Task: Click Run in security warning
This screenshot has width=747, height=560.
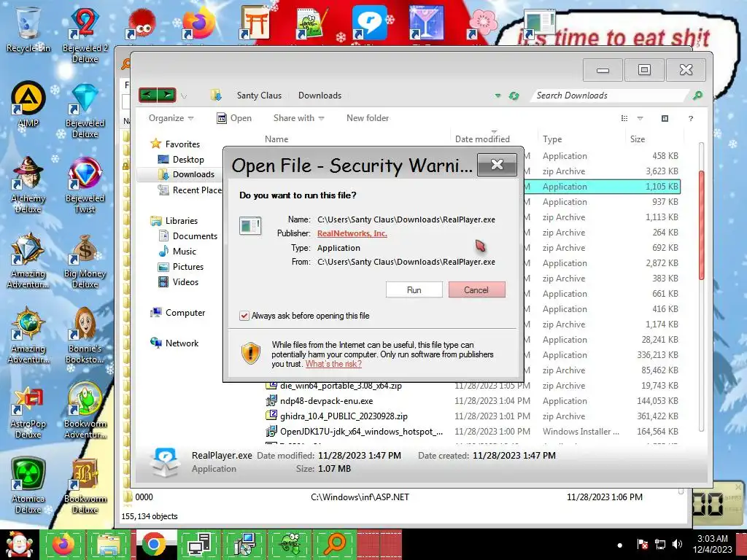Action: coord(414,289)
